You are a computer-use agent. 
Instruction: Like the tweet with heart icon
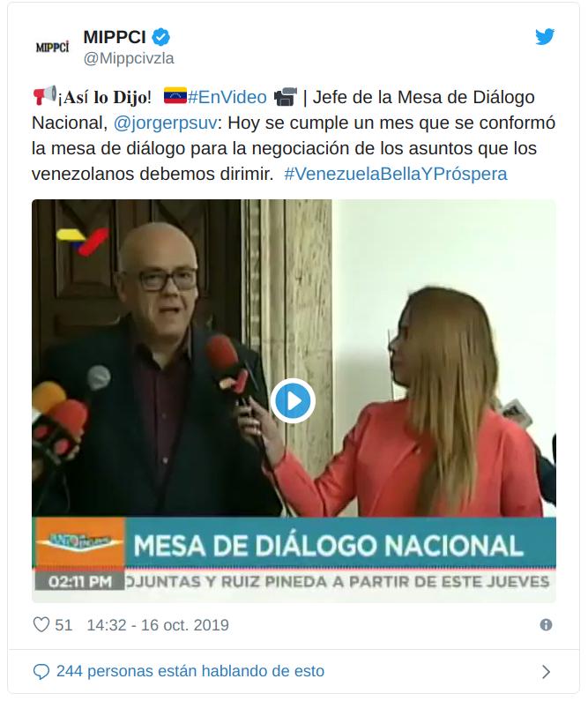pyautogui.click(x=41, y=624)
